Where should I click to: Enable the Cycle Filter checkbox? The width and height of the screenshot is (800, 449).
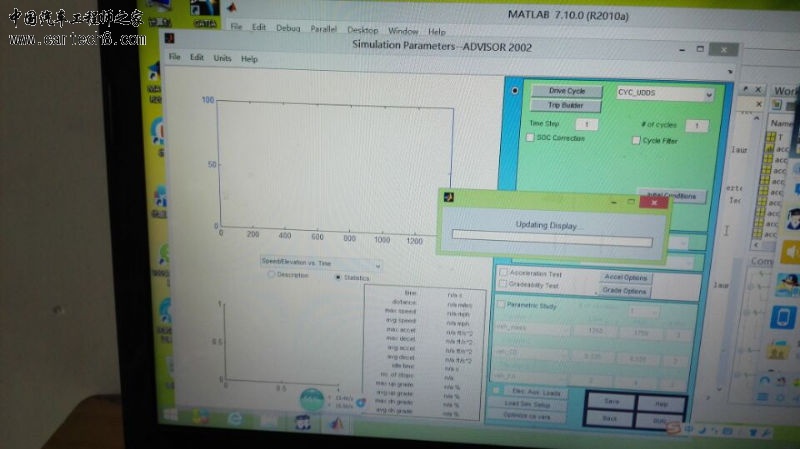pos(636,140)
